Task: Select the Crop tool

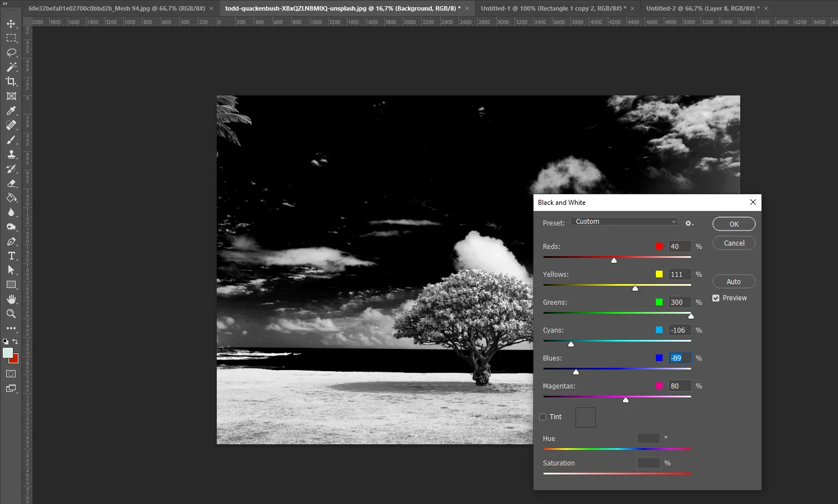Action: [11, 81]
